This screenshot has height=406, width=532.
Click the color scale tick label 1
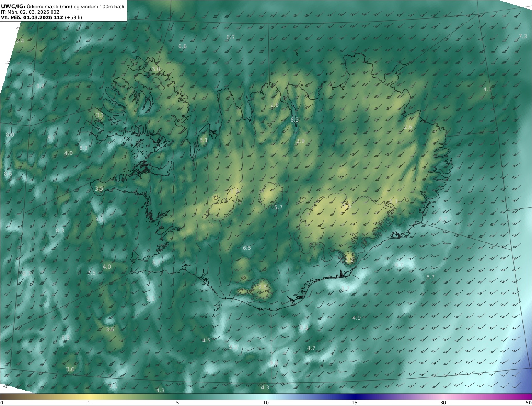click(89, 403)
